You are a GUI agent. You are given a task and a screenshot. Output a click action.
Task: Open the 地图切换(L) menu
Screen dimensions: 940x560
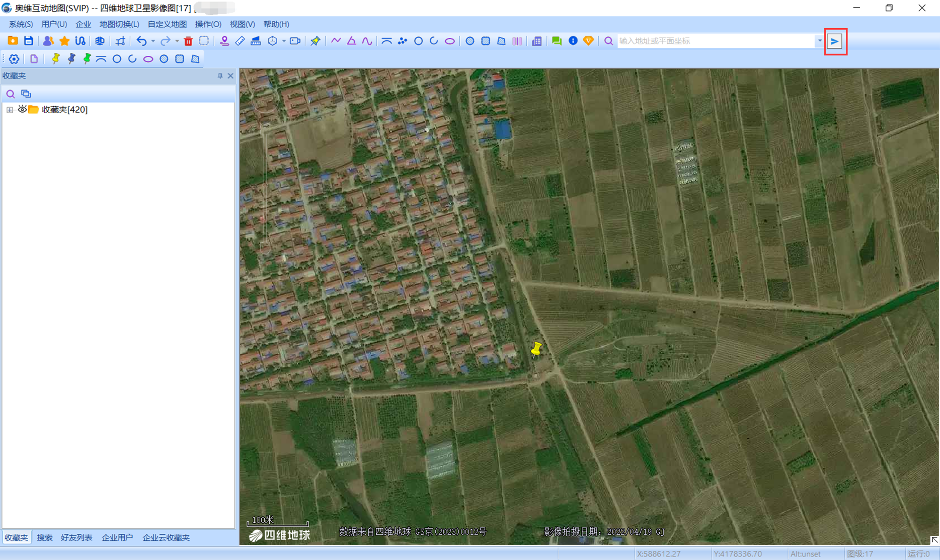pyautogui.click(x=119, y=24)
